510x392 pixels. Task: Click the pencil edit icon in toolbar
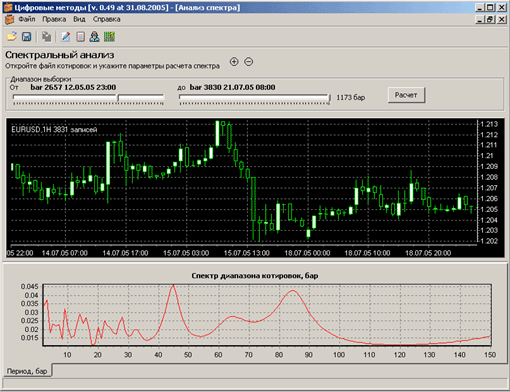pos(66,36)
